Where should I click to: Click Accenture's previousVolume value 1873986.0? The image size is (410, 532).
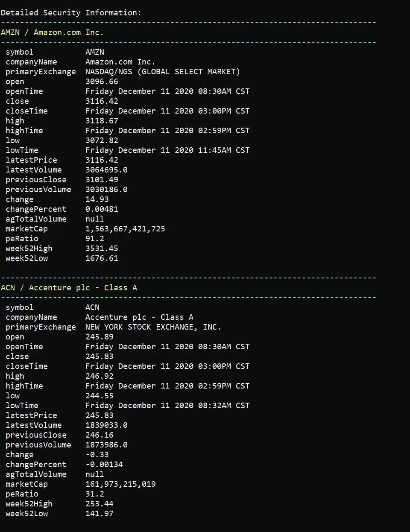(106, 445)
